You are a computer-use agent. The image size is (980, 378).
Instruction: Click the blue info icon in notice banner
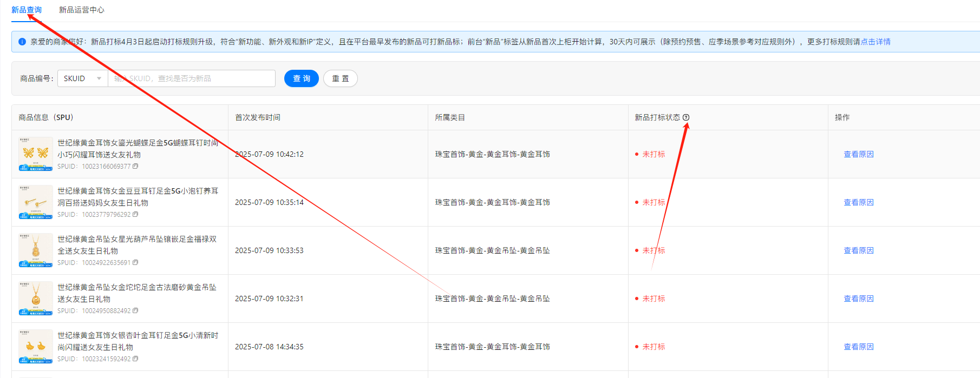click(x=22, y=42)
